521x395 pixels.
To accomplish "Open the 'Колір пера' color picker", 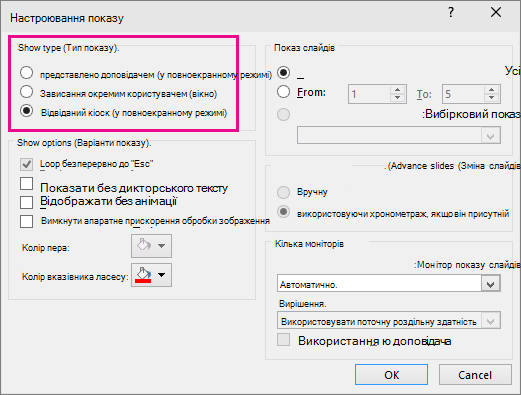I will click(x=151, y=246).
